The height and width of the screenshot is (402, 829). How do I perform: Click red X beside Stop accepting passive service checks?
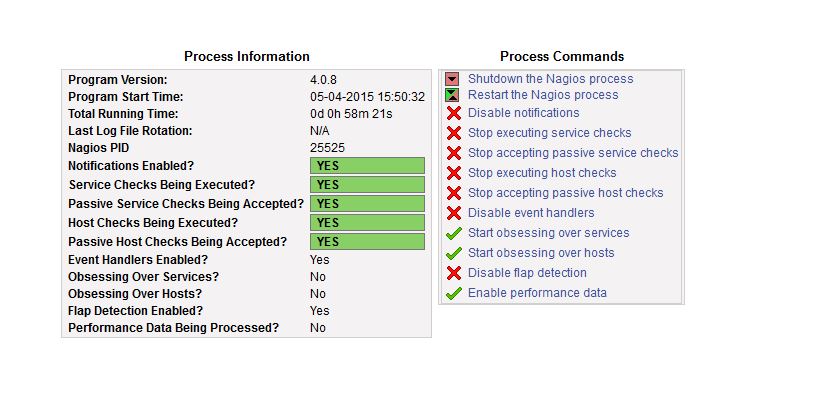point(453,153)
